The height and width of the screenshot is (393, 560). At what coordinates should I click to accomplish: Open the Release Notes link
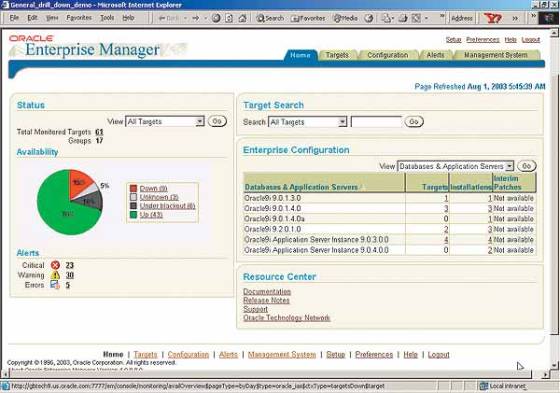[x=266, y=300]
